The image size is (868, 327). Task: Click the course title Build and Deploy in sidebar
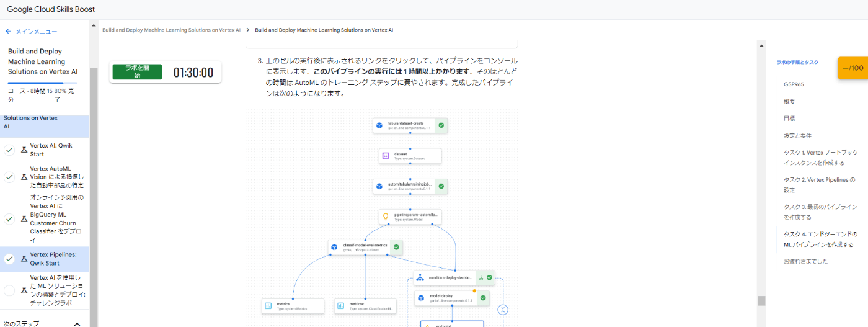pos(43,61)
